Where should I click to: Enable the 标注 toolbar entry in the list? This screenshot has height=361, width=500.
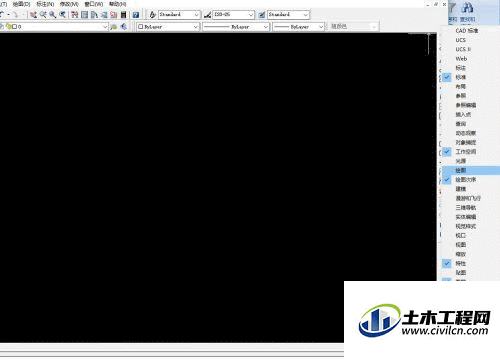tap(471, 68)
